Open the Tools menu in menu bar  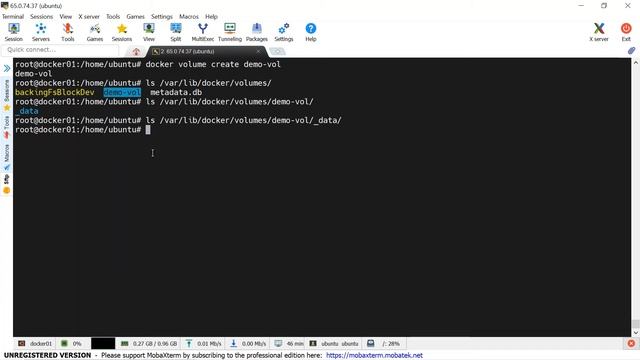coord(113,17)
